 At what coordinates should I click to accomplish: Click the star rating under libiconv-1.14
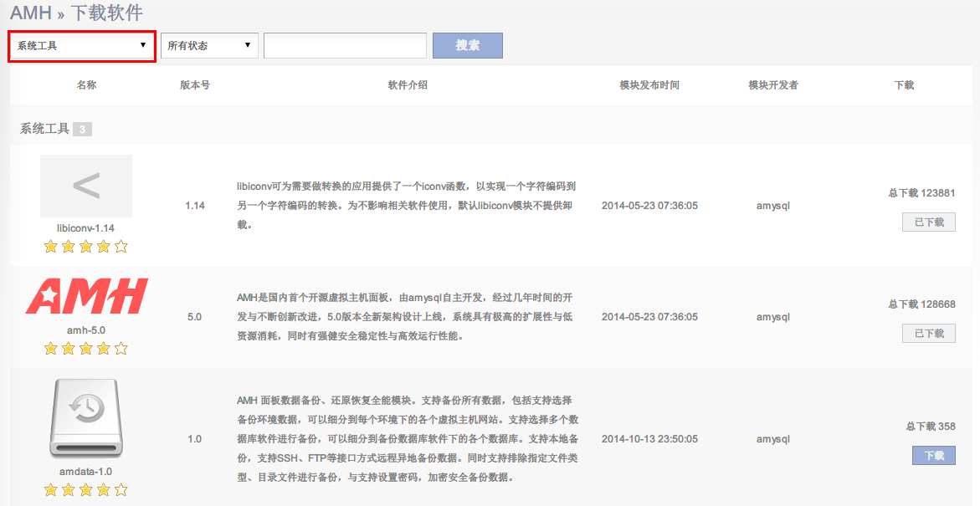click(86, 246)
